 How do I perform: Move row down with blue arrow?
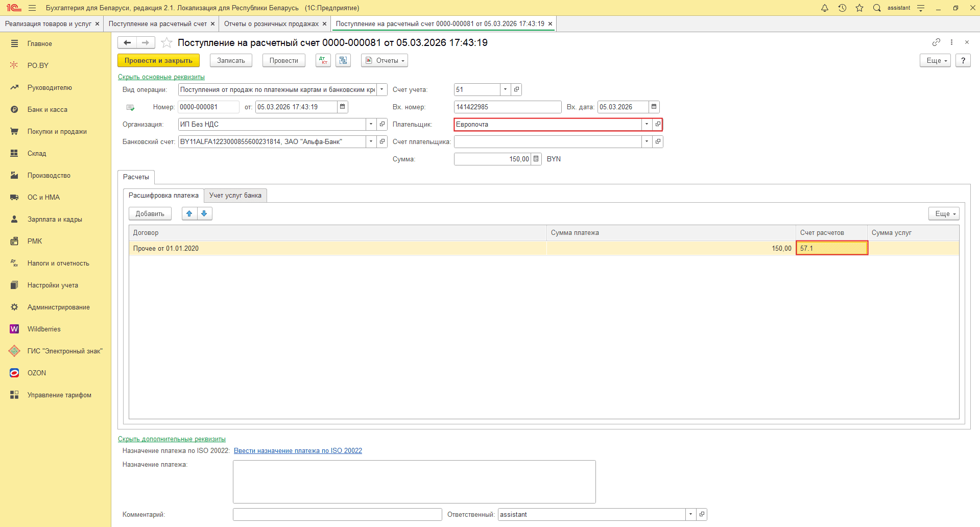pos(204,213)
